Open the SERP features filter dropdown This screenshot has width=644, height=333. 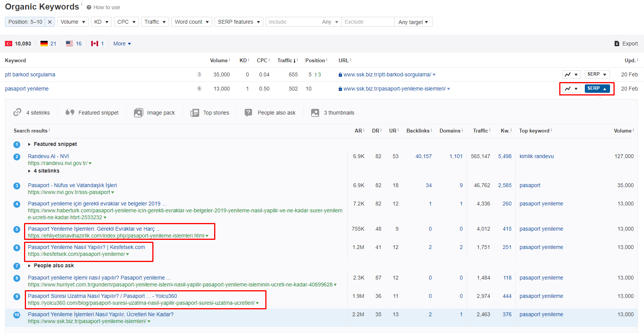point(239,22)
